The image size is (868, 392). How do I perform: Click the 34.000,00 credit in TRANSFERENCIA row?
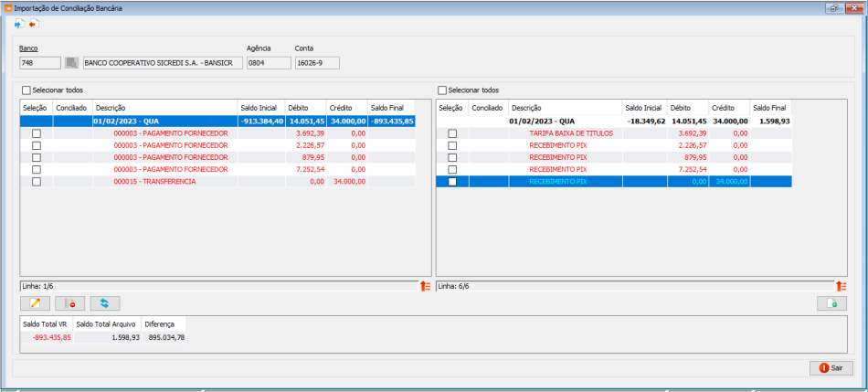[x=348, y=182]
